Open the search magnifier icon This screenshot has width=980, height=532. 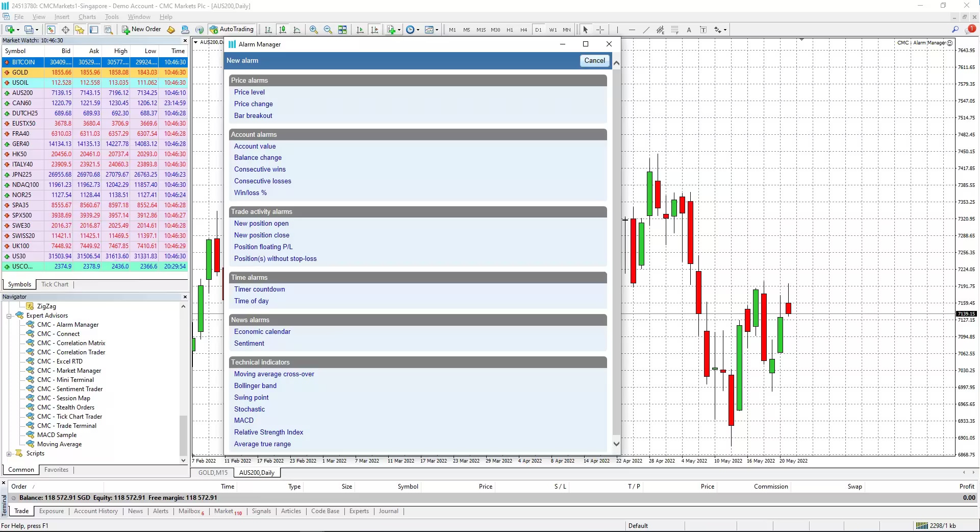pyautogui.click(x=955, y=30)
